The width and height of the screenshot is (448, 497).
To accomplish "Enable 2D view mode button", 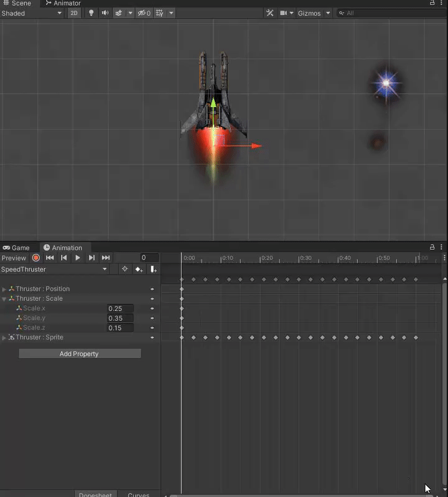I will coord(74,13).
